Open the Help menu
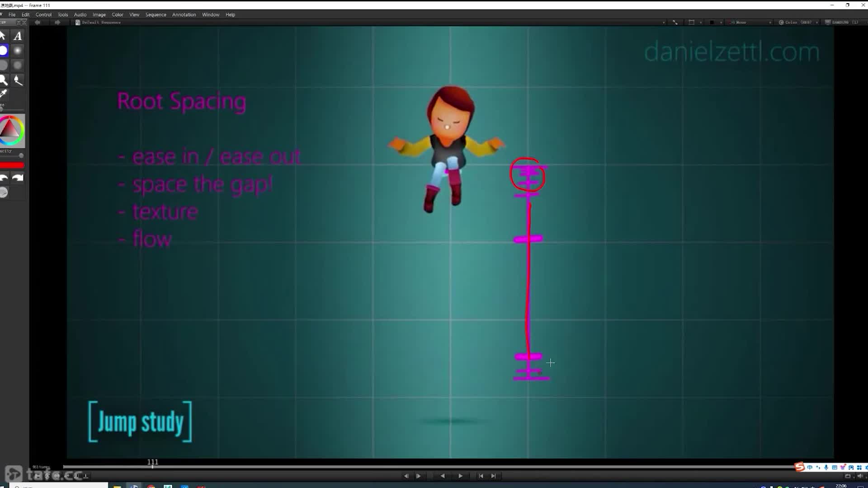The width and height of the screenshot is (868, 488). coord(230,14)
